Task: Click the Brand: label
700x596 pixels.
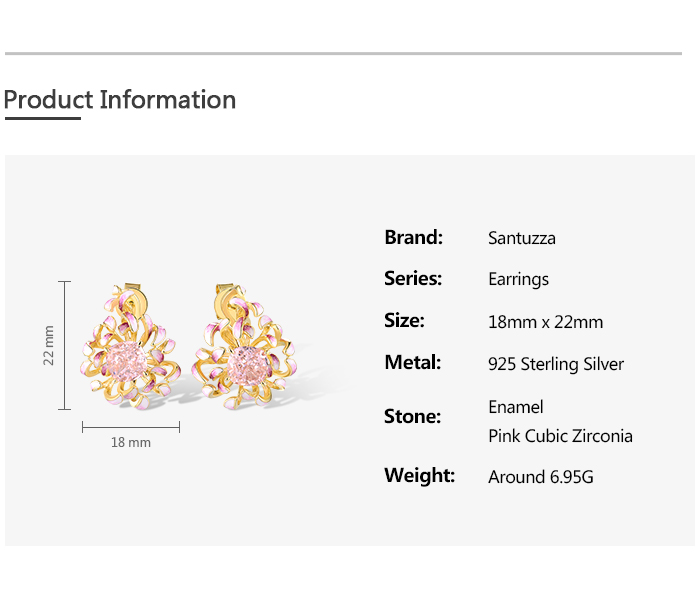Action: [x=413, y=237]
